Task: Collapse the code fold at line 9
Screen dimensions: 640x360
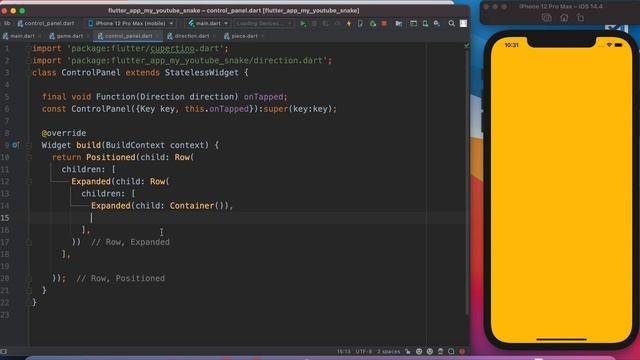Action: (29, 145)
